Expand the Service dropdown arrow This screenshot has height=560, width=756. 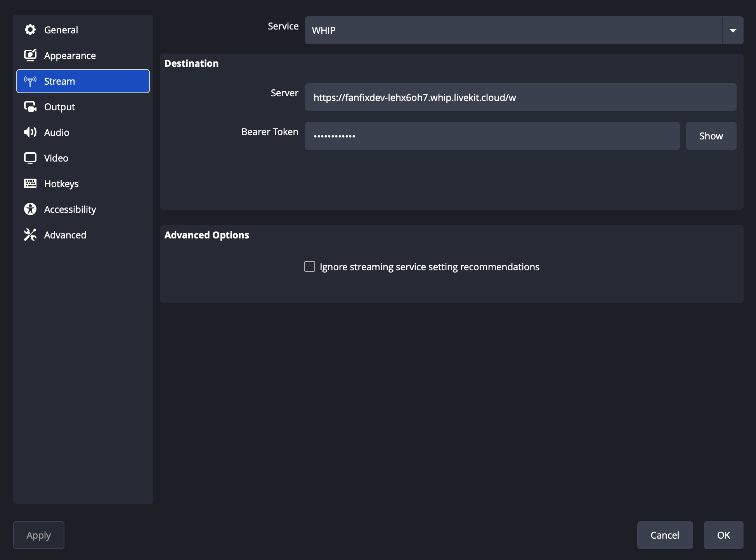(x=733, y=30)
